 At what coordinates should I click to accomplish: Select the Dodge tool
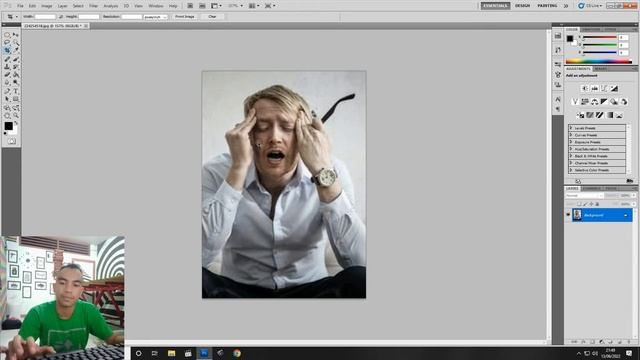click(16, 82)
